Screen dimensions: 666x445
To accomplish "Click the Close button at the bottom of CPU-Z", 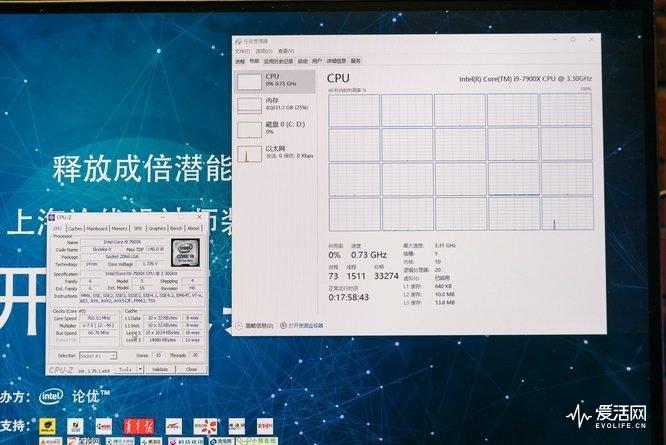I will [x=191, y=369].
